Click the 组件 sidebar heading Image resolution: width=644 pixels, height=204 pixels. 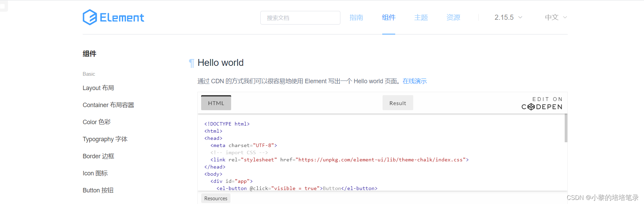pos(90,54)
